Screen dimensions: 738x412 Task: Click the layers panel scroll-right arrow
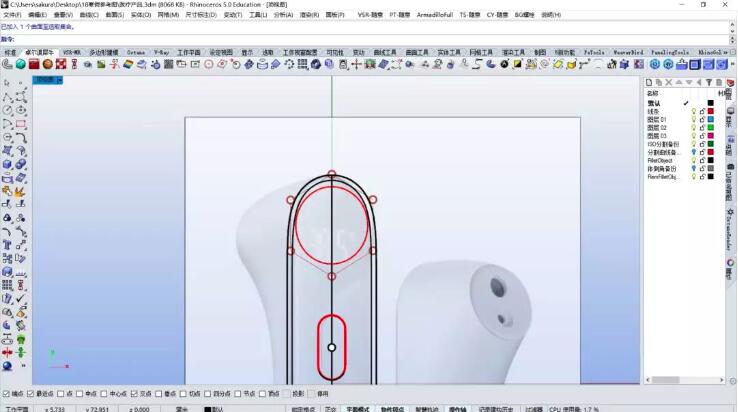(x=722, y=380)
